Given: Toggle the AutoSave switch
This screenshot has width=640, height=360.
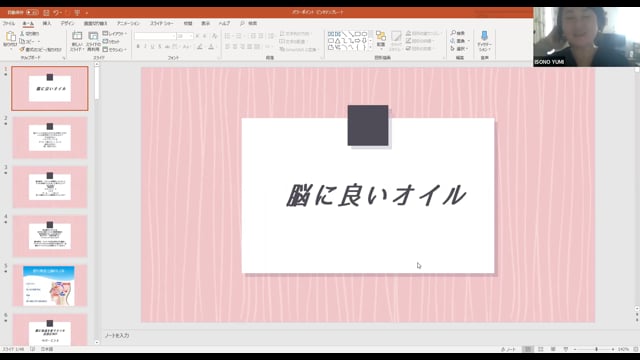Looking at the screenshot, I should (x=32, y=13).
